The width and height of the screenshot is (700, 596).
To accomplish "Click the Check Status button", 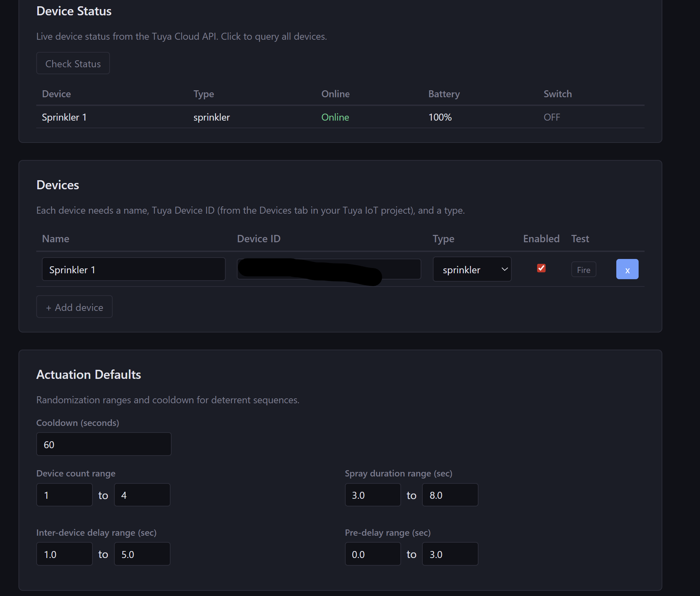I will point(73,63).
